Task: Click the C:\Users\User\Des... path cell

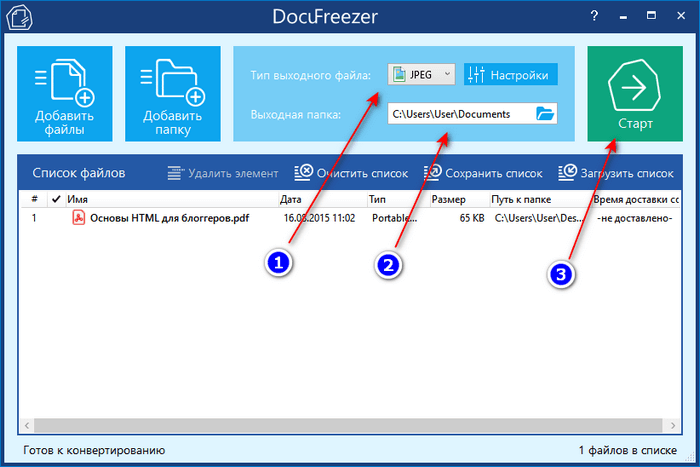Action: [539, 218]
